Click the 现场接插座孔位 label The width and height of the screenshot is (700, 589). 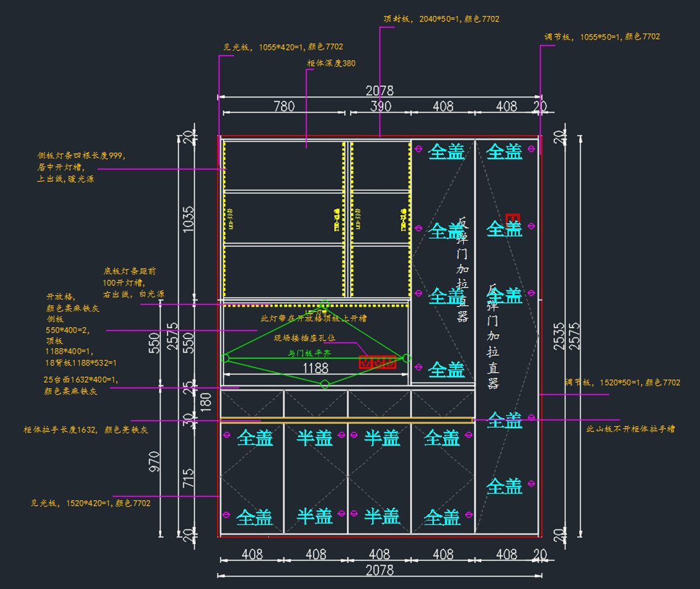[x=304, y=338]
